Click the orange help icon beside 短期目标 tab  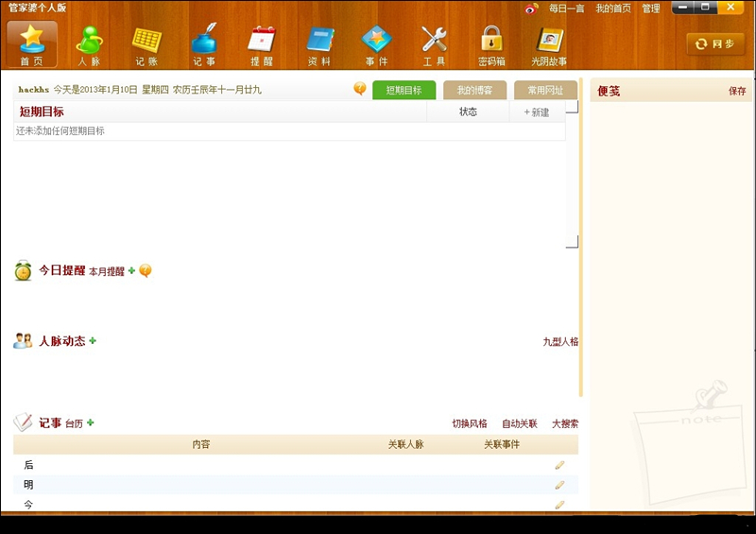(x=360, y=88)
